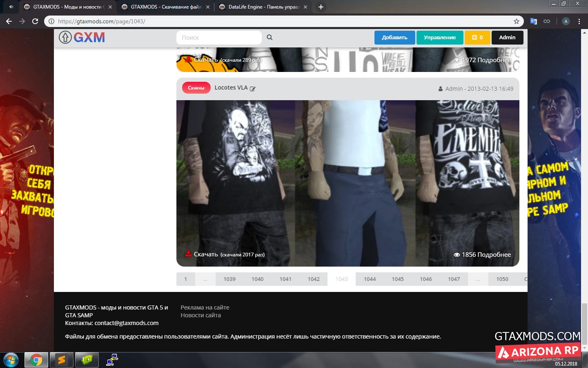This screenshot has width=588, height=368.
Task: Open Sublime Text from the taskbar
Action: pyautogui.click(x=62, y=360)
